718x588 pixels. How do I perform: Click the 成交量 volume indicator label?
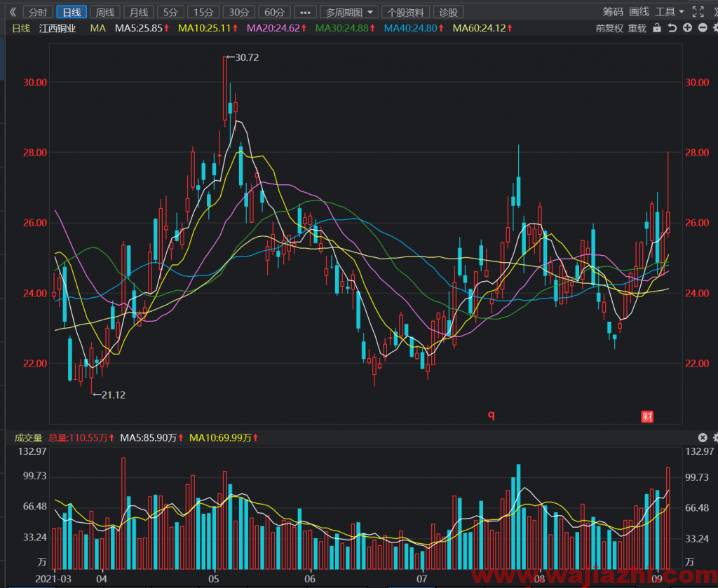click(x=28, y=438)
